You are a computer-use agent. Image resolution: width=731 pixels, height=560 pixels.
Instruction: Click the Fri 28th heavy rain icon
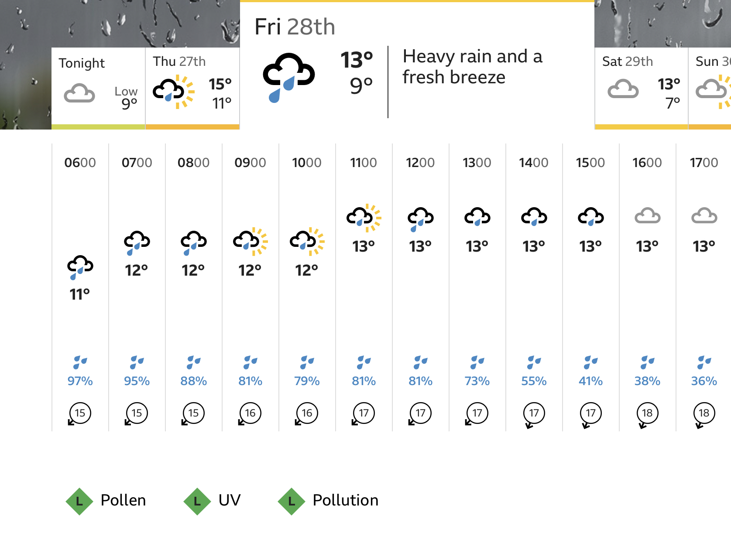pos(288,77)
